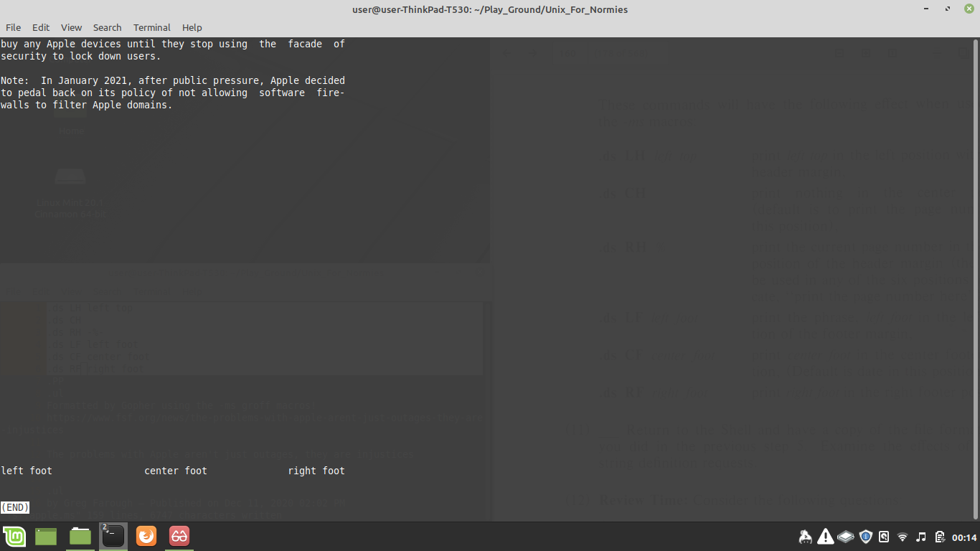Click the leftmost system tray icon
This screenshot has height=551, width=980.
806,537
